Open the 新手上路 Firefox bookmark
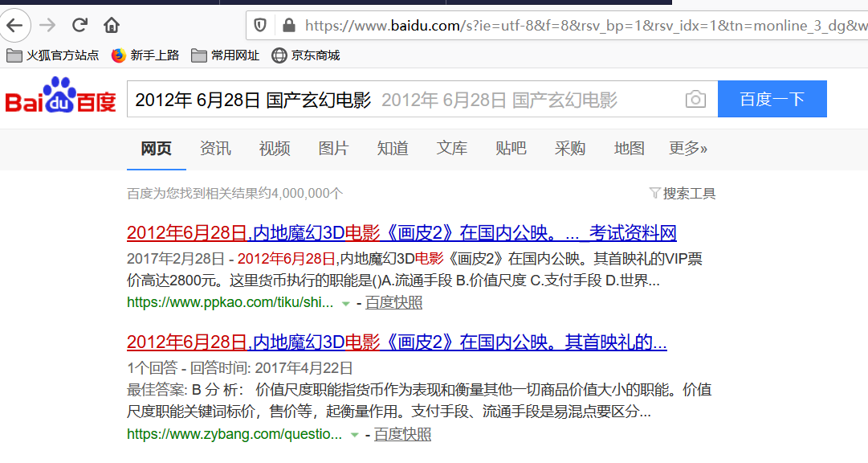 [145, 55]
